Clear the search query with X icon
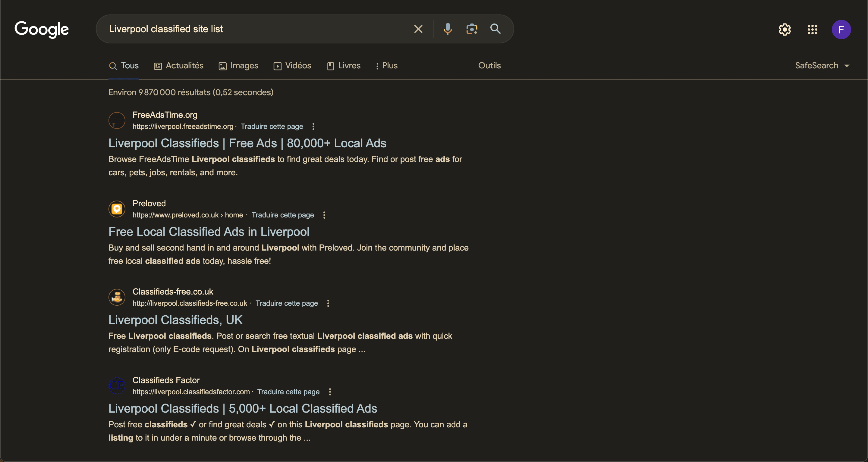 click(x=418, y=29)
